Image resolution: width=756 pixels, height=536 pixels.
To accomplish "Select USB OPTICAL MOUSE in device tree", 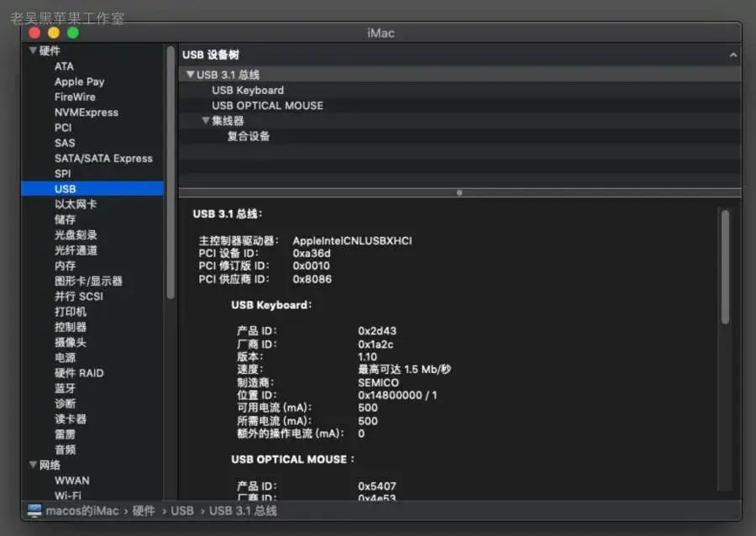I will pyautogui.click(x=268, y=106).
